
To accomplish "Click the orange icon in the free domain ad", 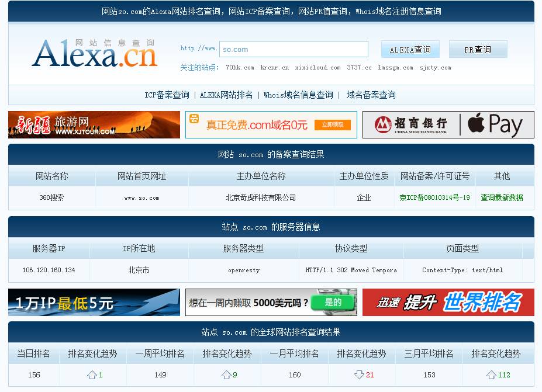I will coord(194,119).
